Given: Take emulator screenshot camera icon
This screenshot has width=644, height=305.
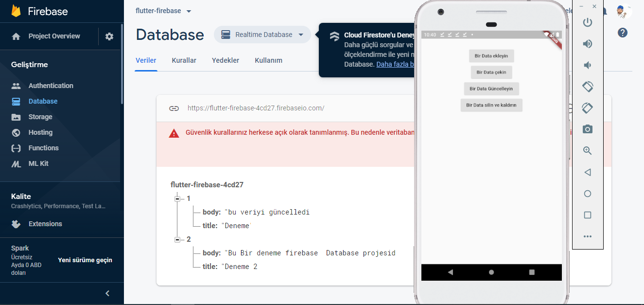Looking at the screenshot, I should pos(588,129).
